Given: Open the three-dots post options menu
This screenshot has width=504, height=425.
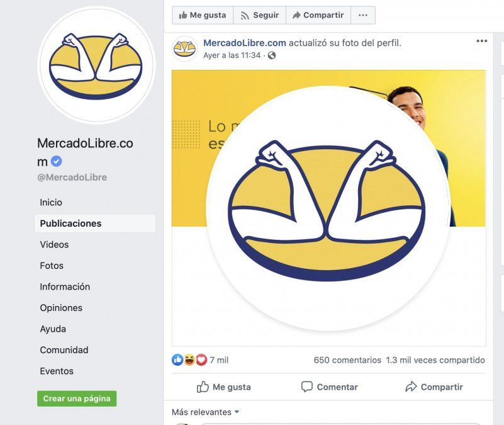Looking at the screenshot, I should pos(482,42).
